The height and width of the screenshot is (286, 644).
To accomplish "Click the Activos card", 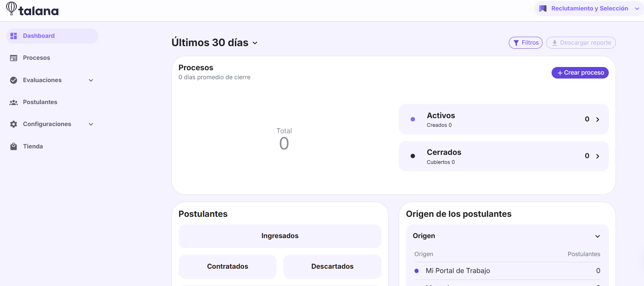I will pos(504,119).
